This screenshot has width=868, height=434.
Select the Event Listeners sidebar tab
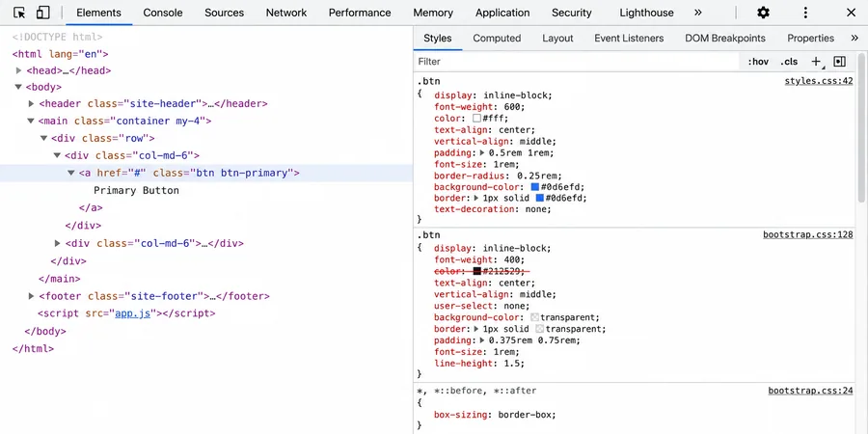tap(629, 39)
